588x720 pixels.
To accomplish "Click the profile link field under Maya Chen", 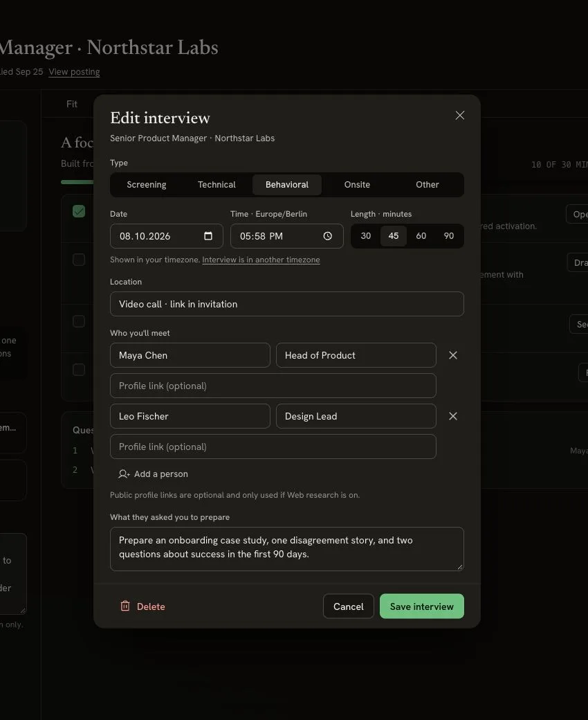I will (x=273, y=386).
